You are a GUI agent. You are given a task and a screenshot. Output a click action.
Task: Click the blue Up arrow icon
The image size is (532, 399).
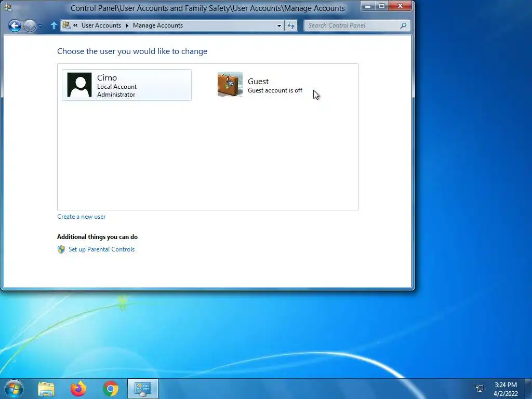pos(54,25)
